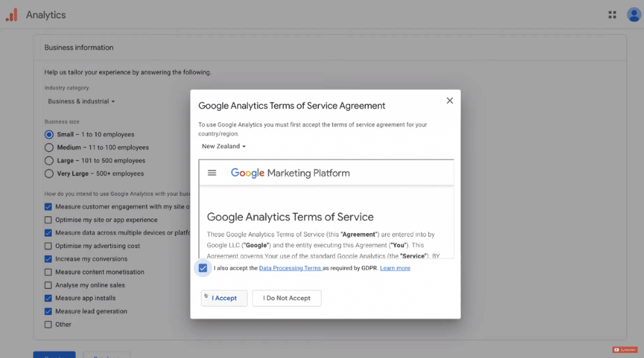
Task: Click the Google Analytics Terms of Service heading
Action: click(x=290, y=217)
